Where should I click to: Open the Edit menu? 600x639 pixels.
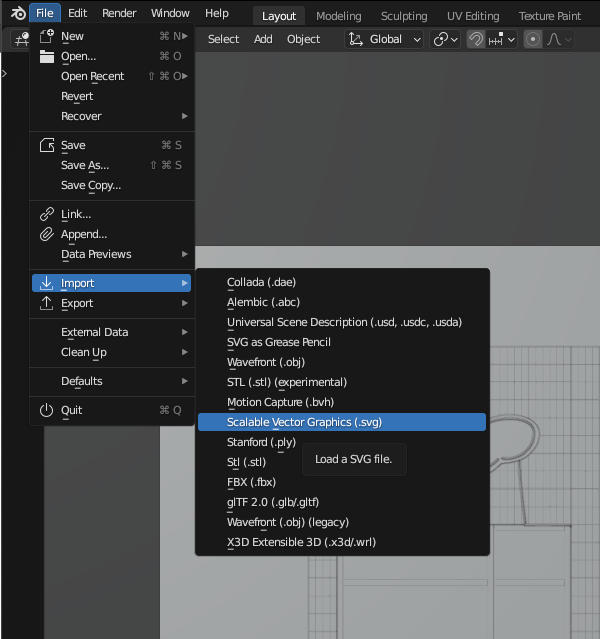77,13
